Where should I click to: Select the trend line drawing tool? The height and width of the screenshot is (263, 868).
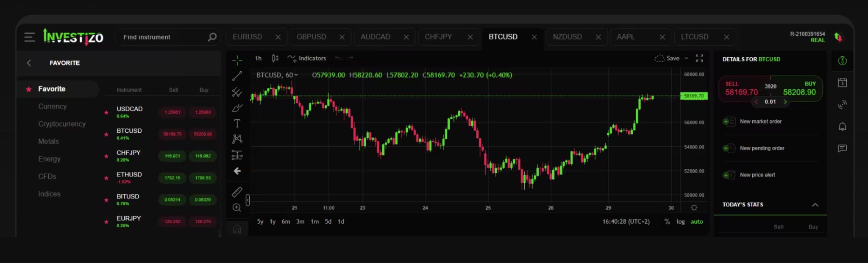pyautogui.click(x=237, y=76)
